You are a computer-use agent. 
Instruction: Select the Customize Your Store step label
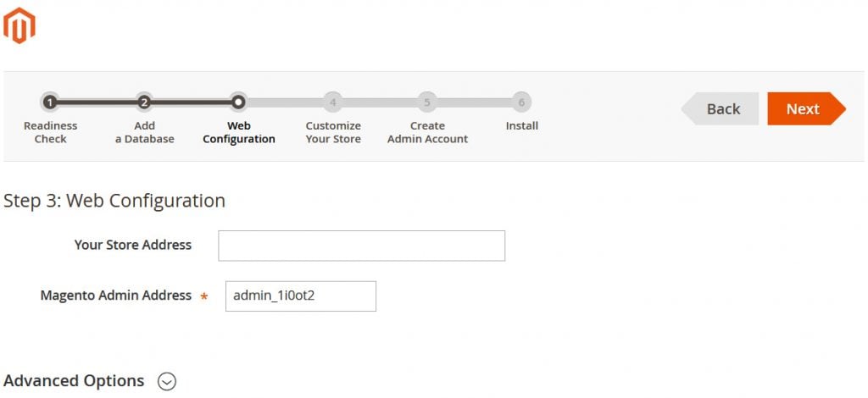pos(333,132)
